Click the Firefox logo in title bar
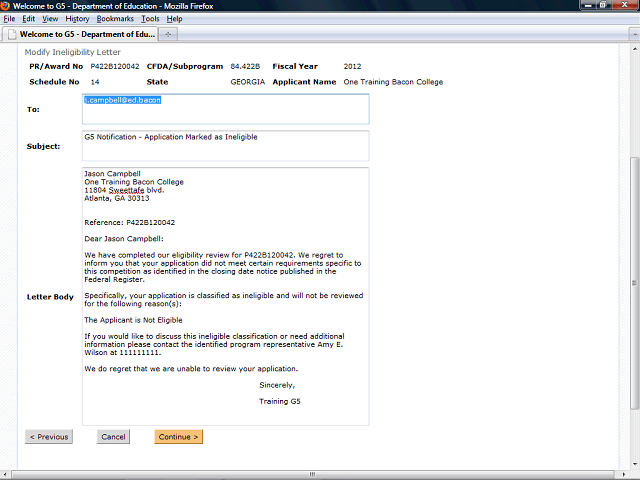Screen dimensions: 640x480 (5, 6)
